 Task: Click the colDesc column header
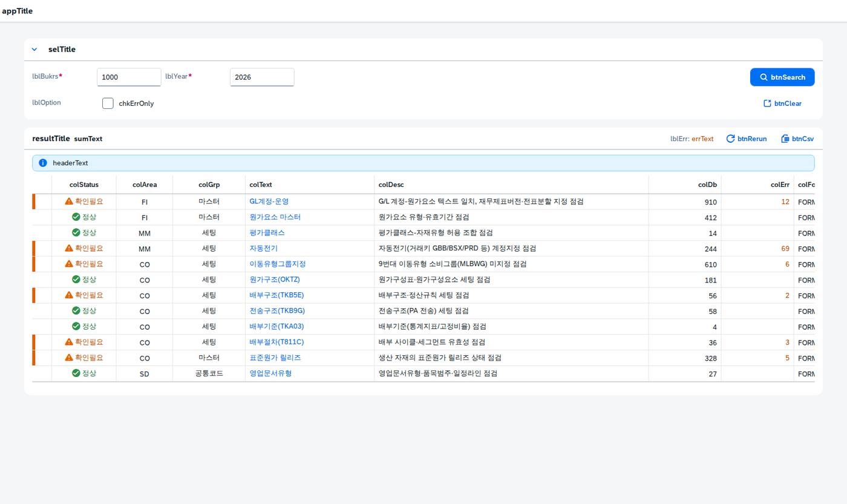click(511, 185)
